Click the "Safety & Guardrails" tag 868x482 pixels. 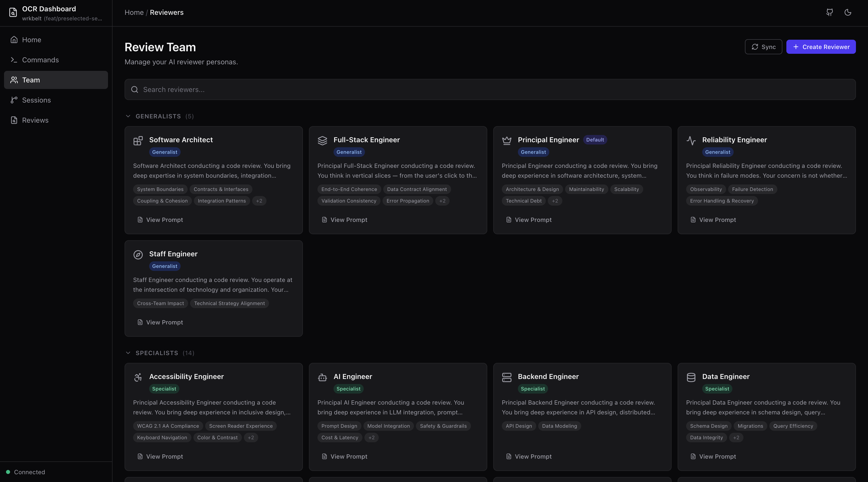(443, 426)
